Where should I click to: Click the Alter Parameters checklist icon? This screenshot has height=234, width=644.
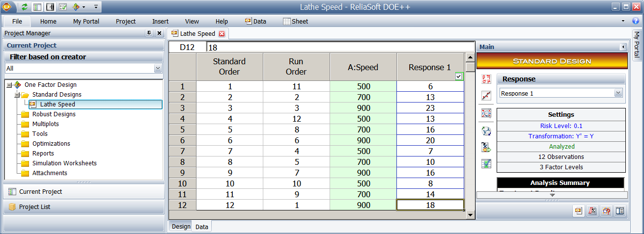pos(486,163)
